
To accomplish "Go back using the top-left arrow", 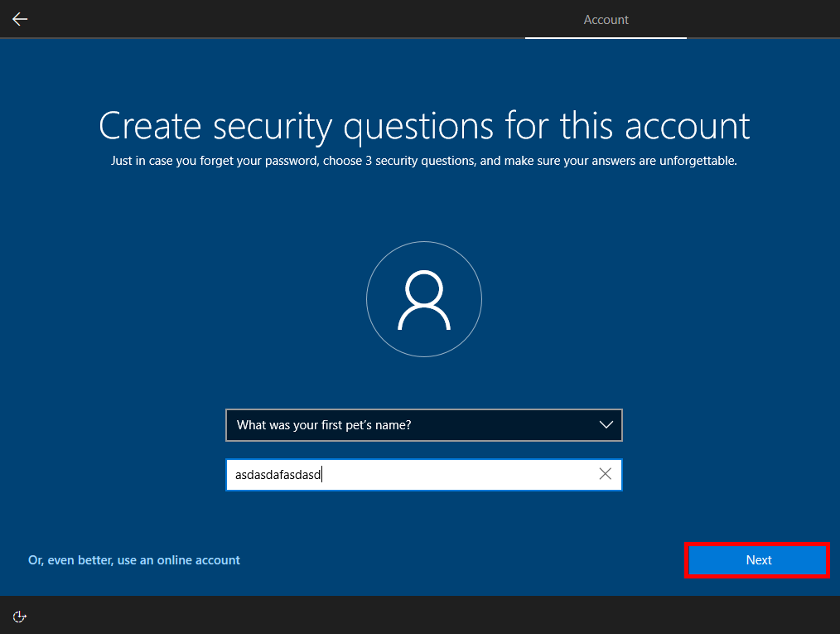I will 20,19.
